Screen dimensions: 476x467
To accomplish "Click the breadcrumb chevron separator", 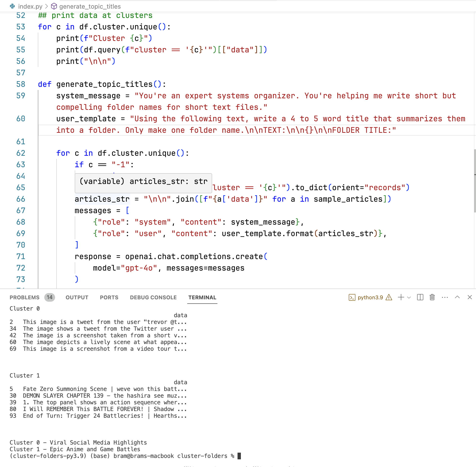I will pyautogui.click(x=46, y=6).
